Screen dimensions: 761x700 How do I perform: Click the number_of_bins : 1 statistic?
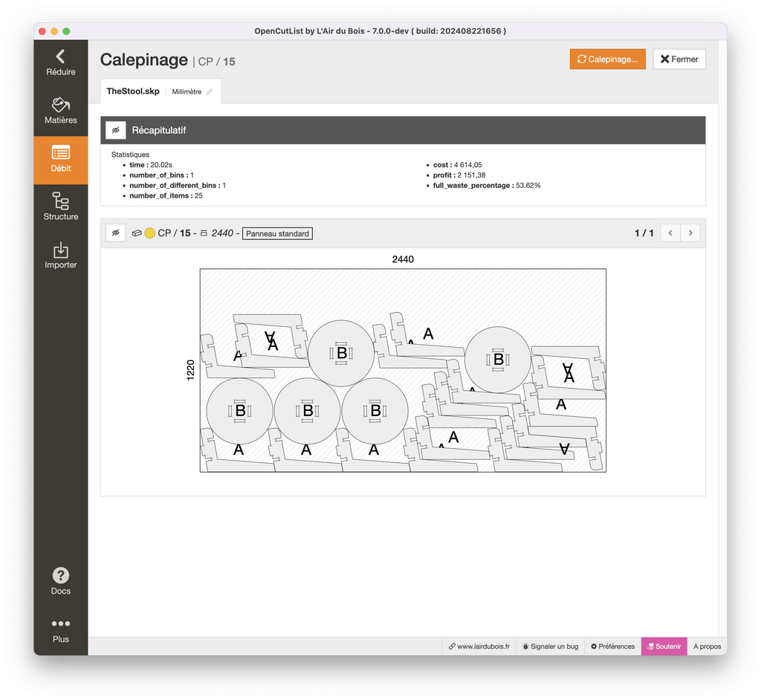pyautogui.click(x=161, y=175)
